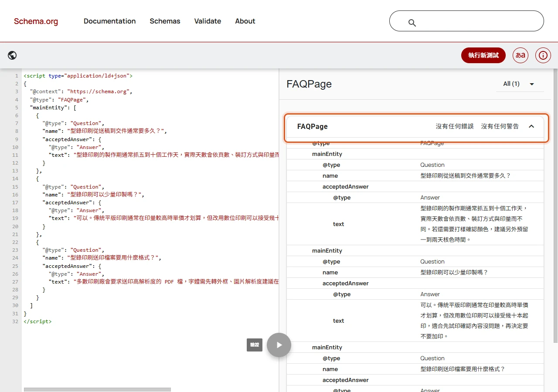Click code line 1 script tag

78,76
